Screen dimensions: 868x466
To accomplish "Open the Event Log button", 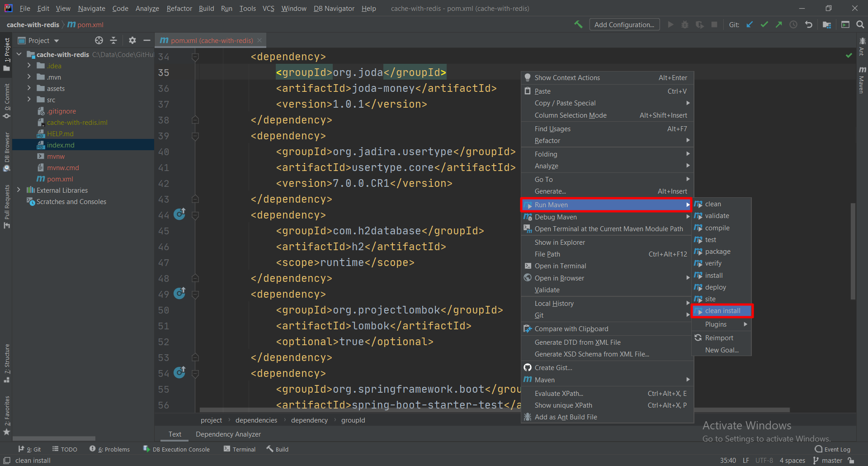I will pyautogui.click(x=833, y=449).
